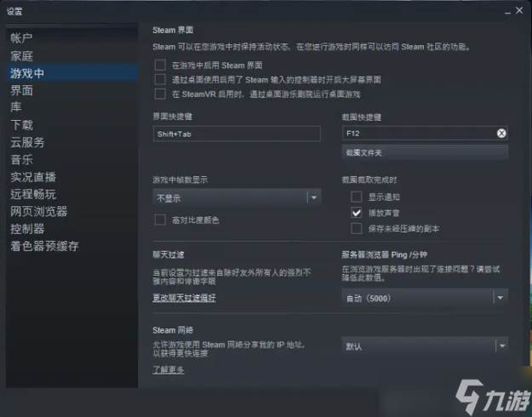Toggle 大屏幕界面 controller checkbox
Viewport: 532px width, 417px height.
[160, 79]
